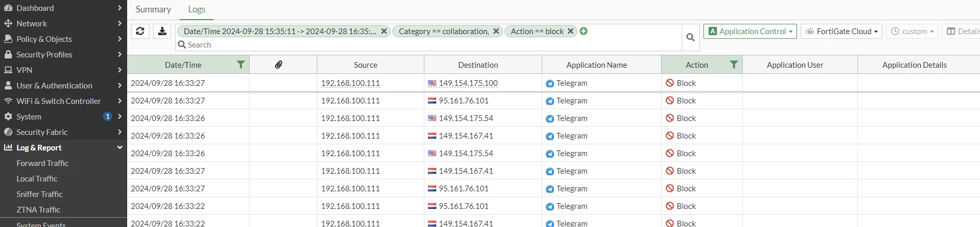
Task: Sort by the Destination column header
Action: (x=478, y=65)
